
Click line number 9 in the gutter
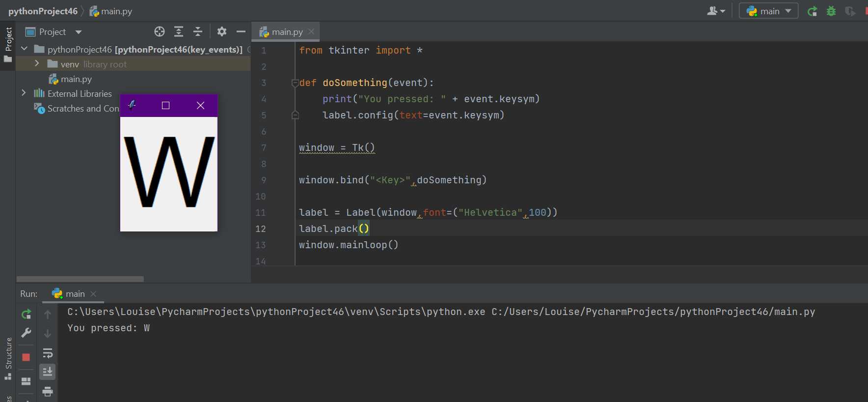tap(264, 180)
